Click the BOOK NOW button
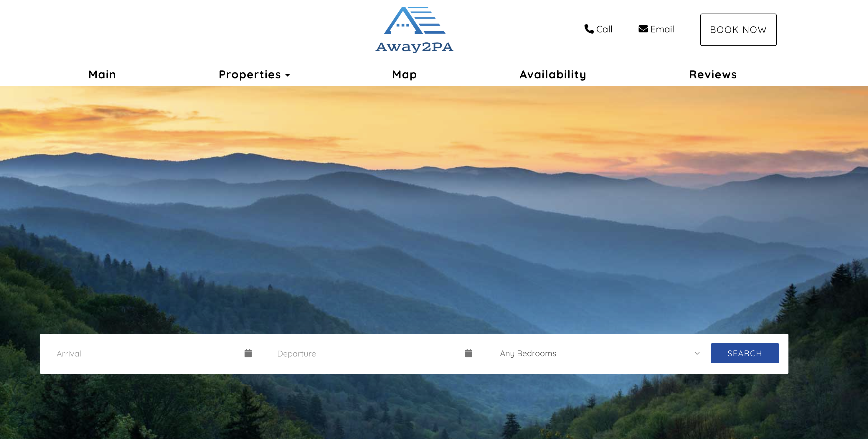This screenshot has height=439, width=868. [738, 30]
